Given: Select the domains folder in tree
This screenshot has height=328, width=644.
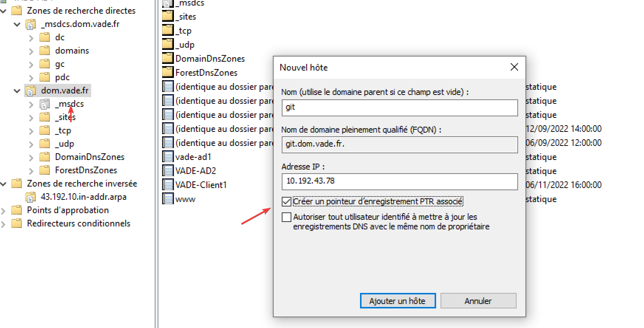Looking at the screenshot, I should tap(72, 51).
